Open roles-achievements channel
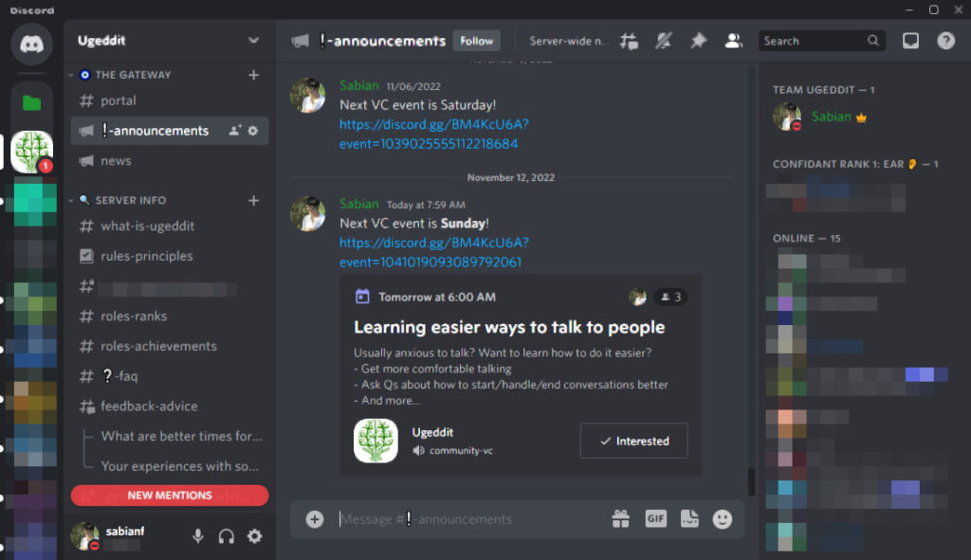This screenshot has height=560, width=971. [169, 347]
